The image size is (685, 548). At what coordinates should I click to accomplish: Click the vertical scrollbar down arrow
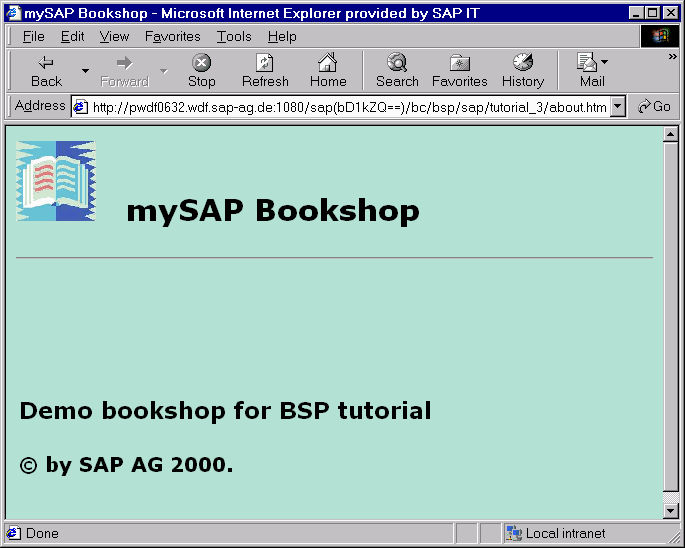click(x=671, y=511)
